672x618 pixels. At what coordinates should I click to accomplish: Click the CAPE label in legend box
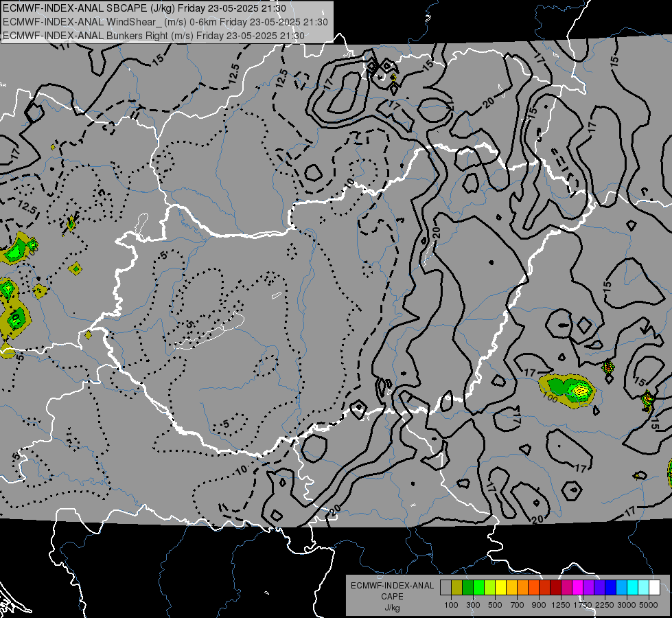click(x=392, y=597)
